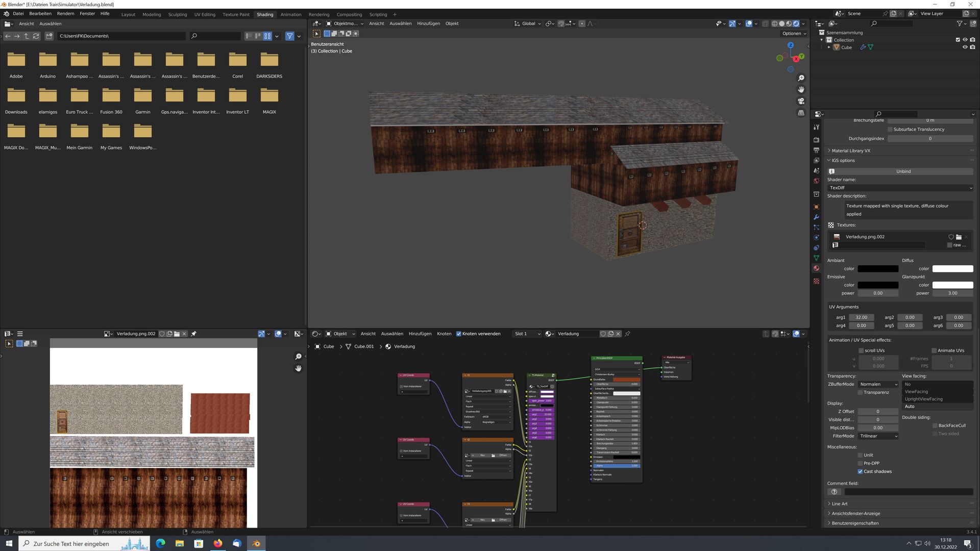Hide the Cube object using eye icon
The width and height of the screenshot is (980, 551).
(x=965, y=47)
